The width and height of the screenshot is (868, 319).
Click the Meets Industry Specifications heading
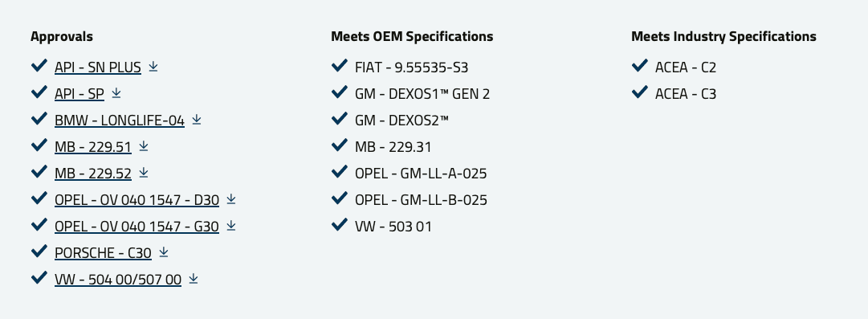click(723, 36)
